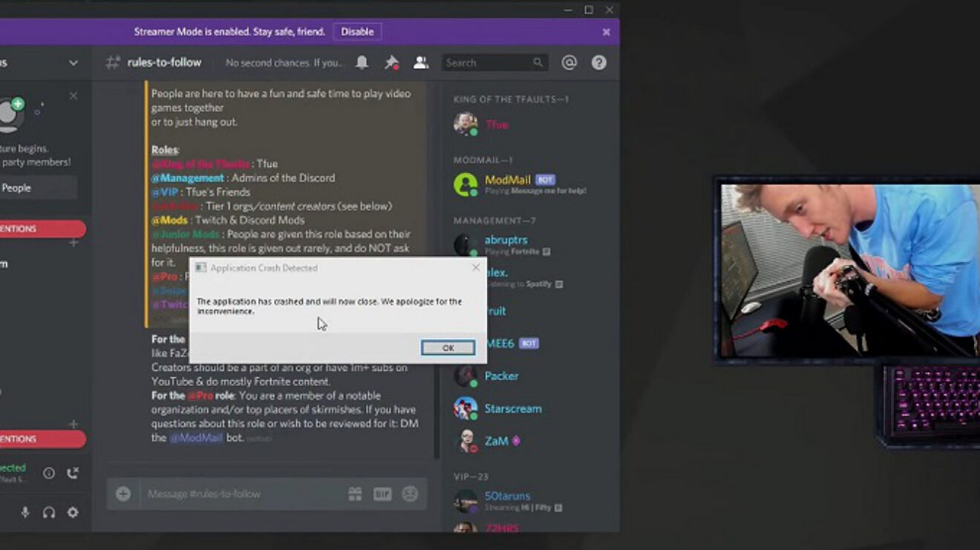Mute the microphone
Viewport: 980px width, 550px height.
[x=25, y=512]
